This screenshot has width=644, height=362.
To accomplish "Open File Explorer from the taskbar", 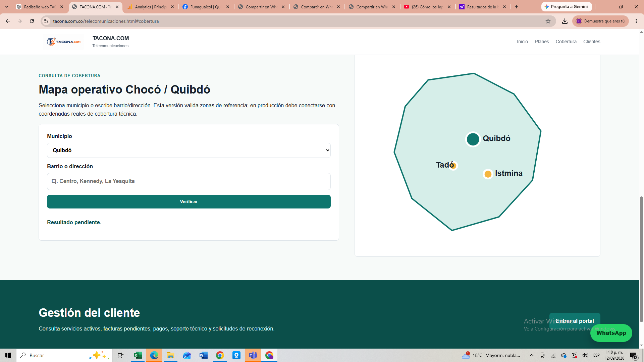I will 170,355.
